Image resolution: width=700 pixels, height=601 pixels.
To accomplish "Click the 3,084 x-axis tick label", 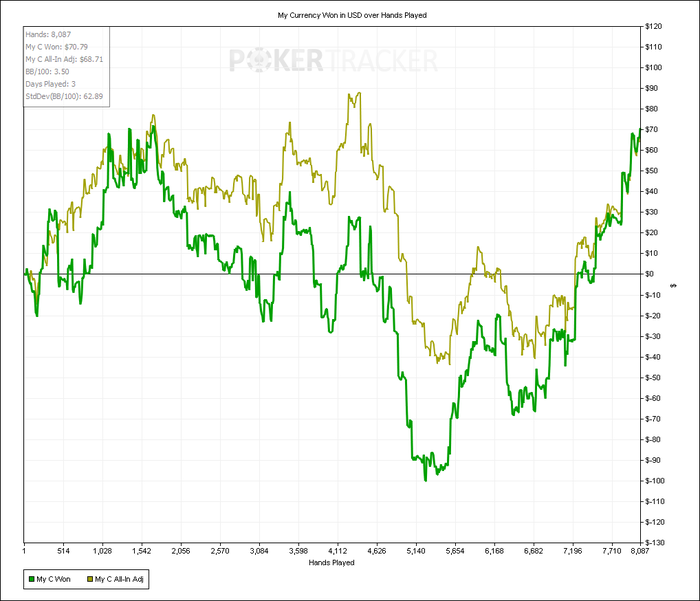I will (x=259, y=551).
